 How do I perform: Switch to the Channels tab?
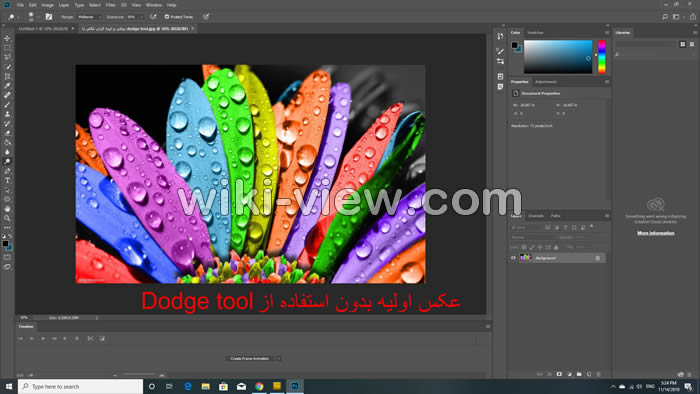click(536, 216)
